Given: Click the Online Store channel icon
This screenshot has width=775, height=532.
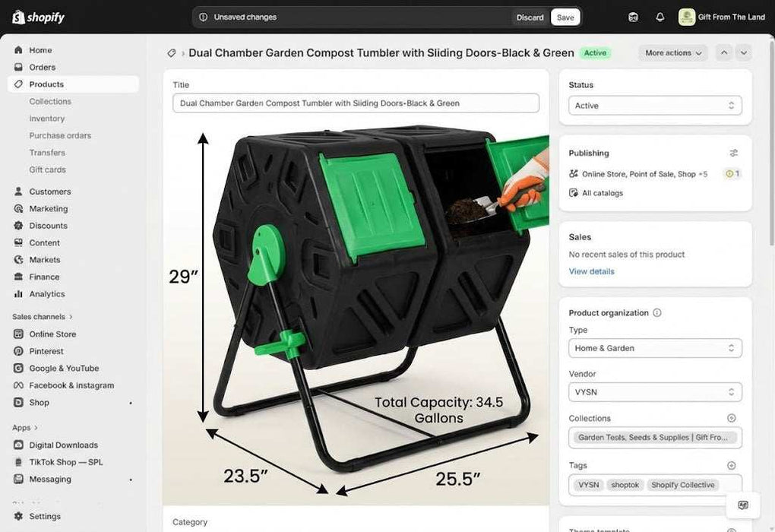Looking at the screenshot, I should pos(18,334).
